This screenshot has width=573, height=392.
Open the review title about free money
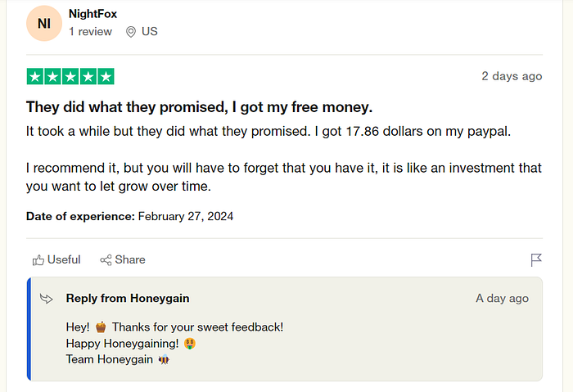tap(199, 107)
